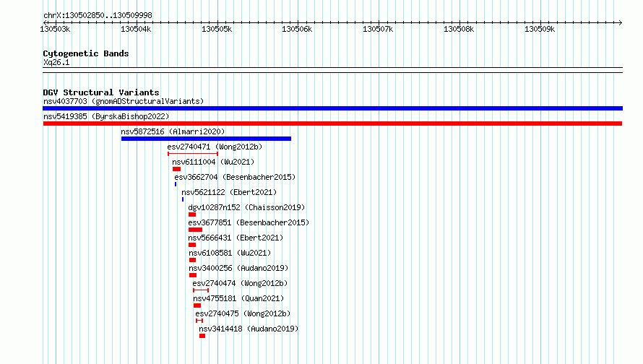This screenshot has height=364, width=643.
Task: Open the esv2740474 (Wong2012b) label
Action: point(240,283)
